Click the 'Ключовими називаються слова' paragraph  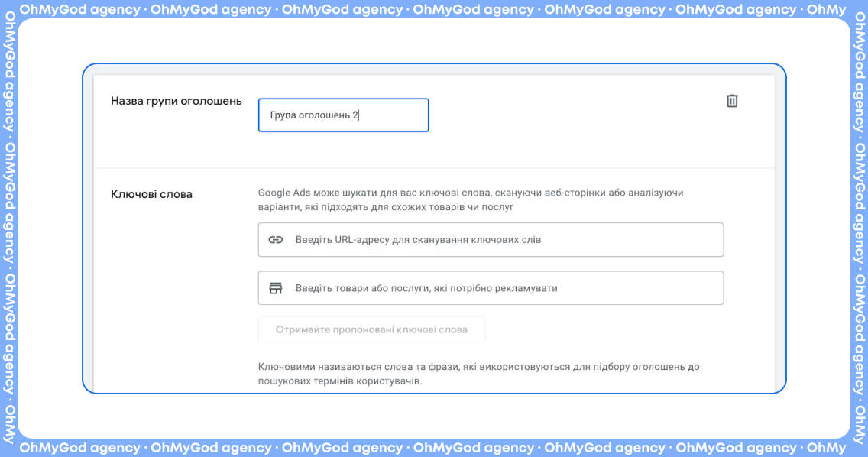pos(478,367)
